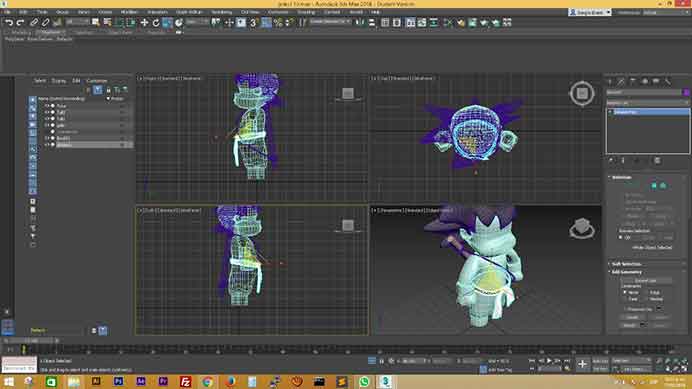Undo the last action
This screenshot has width=692, height=389.
9,23
